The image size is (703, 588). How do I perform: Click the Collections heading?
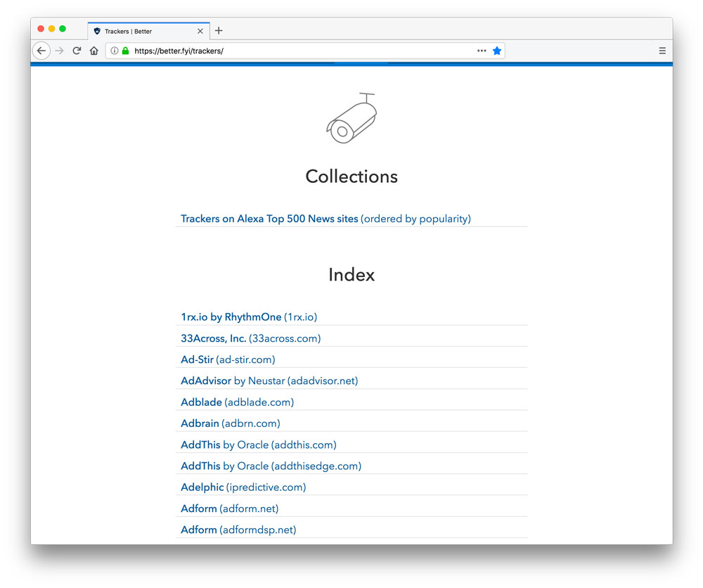click(x=351, y=177)
